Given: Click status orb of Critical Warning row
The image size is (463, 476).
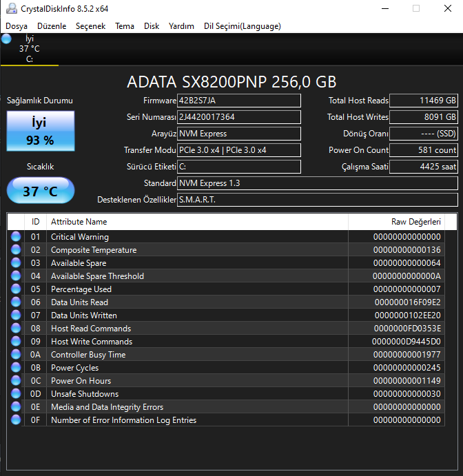Looking at the screenshot, I should (x=16, y=236).
